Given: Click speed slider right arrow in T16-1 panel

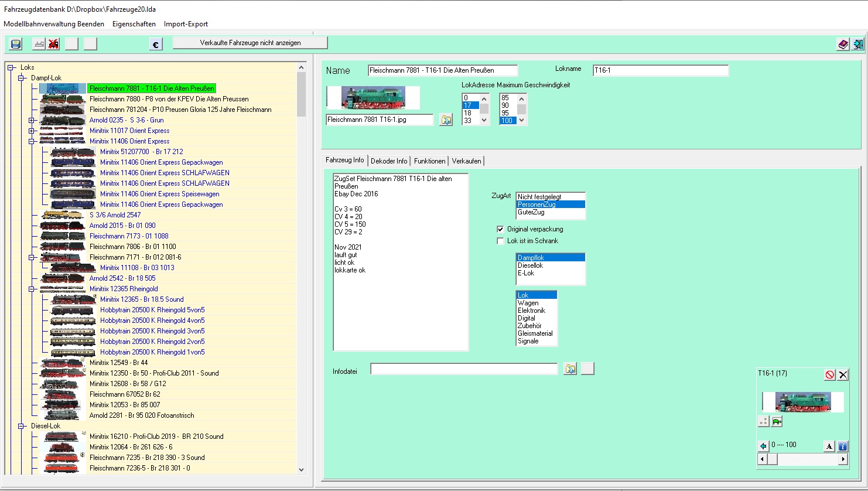Looking at the screenshot, I should 843,459.
